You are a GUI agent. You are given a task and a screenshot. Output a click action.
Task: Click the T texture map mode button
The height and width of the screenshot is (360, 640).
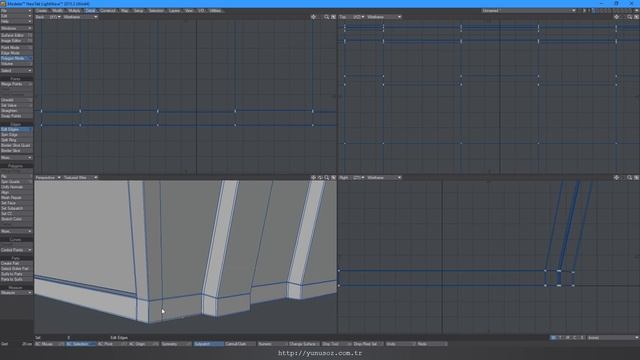pyautogui.click(x=560, y=338)
